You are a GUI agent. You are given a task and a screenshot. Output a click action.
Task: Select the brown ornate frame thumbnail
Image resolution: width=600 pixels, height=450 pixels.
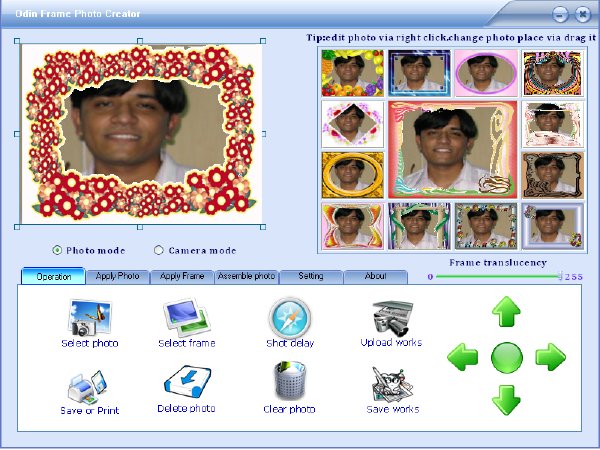[x=553, y=175]
